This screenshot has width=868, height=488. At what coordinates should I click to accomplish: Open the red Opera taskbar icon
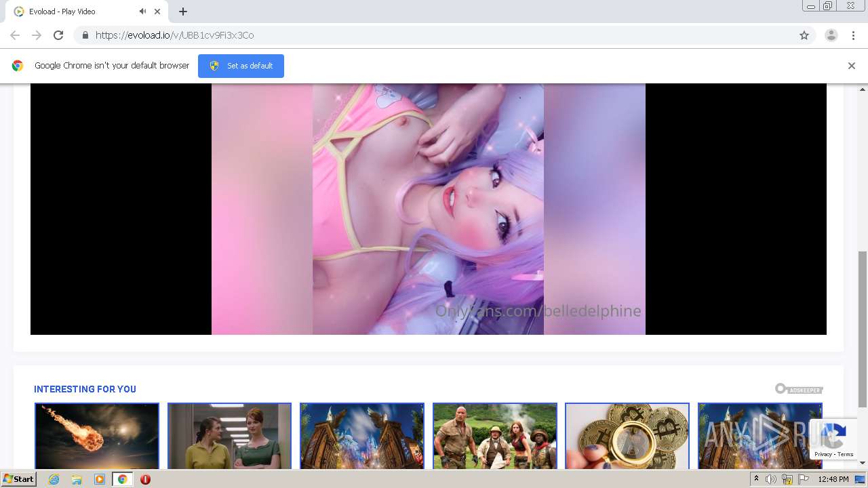pos(145,479)
